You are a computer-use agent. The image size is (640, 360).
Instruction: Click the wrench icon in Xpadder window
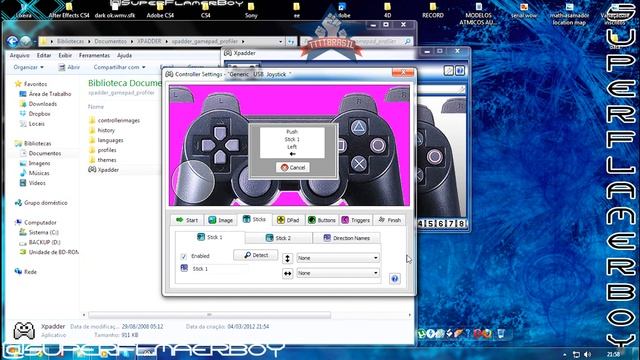(449, 71)
